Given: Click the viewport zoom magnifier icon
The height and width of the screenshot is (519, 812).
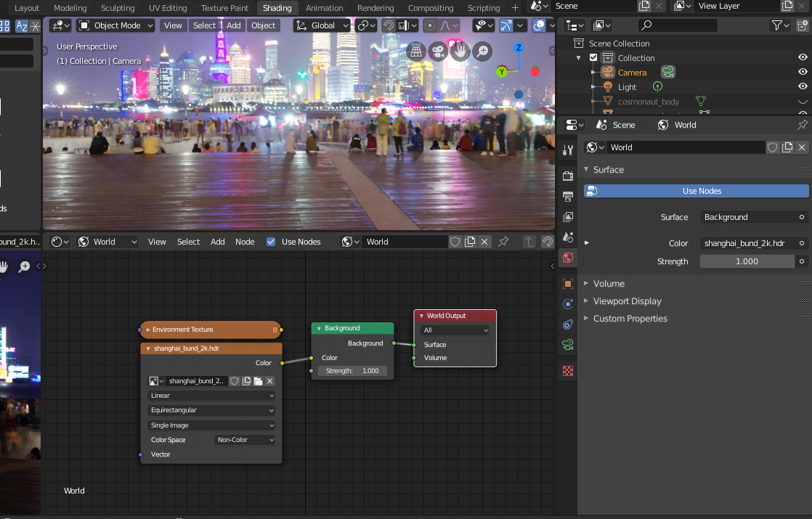Looking at the screenshot, I should (x=482, y=52).
